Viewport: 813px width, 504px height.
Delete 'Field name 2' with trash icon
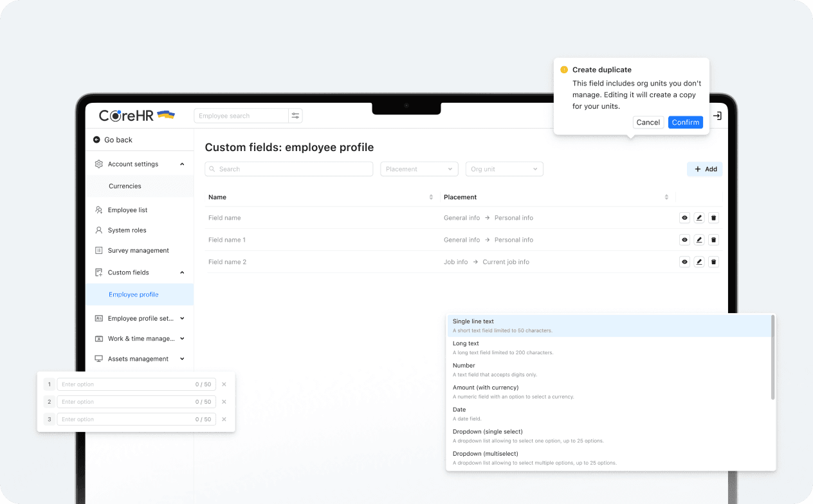point(713,262)
